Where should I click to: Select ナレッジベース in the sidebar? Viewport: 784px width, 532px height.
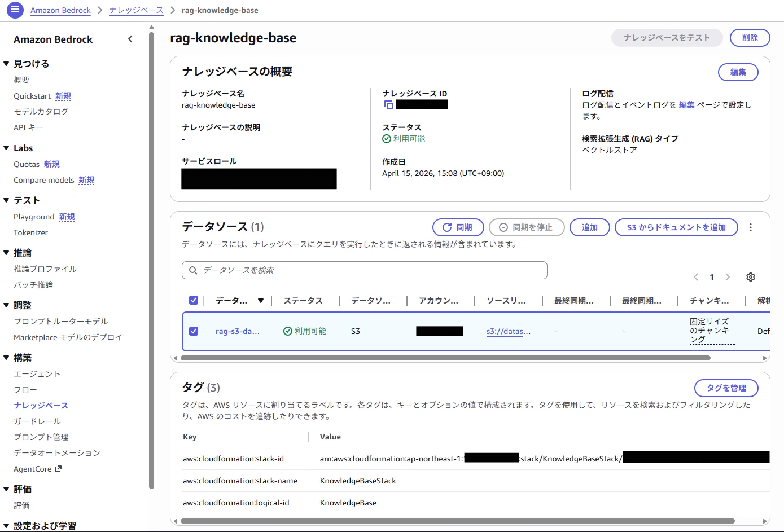point(41,406)
